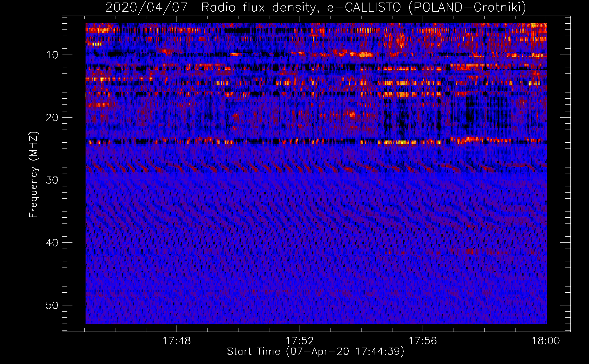This screenshot has height=364, width=589.
Task: Click the time tick label 17:48
Action: tap(177, 341)
